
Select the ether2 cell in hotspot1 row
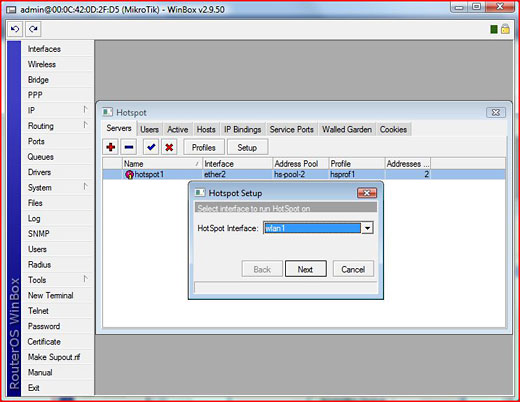[238, 174]
